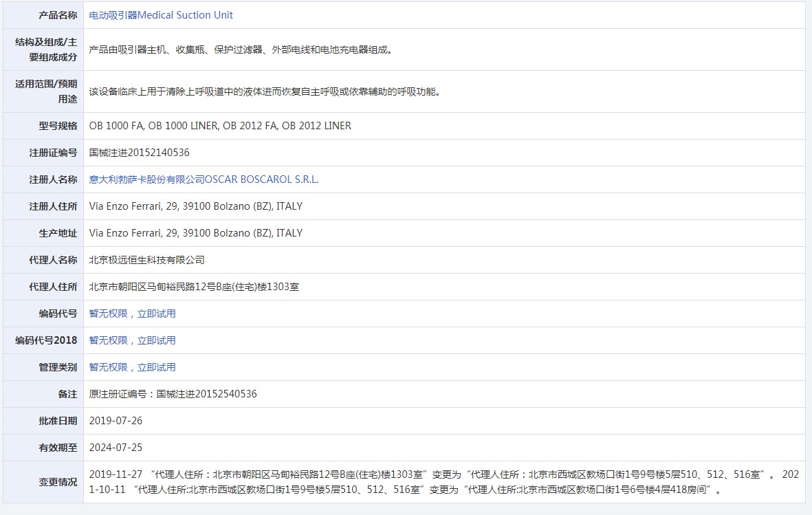Click the 变更情况 change history text
The width and height of the screenshot is (812, 515).
[443, 482]
